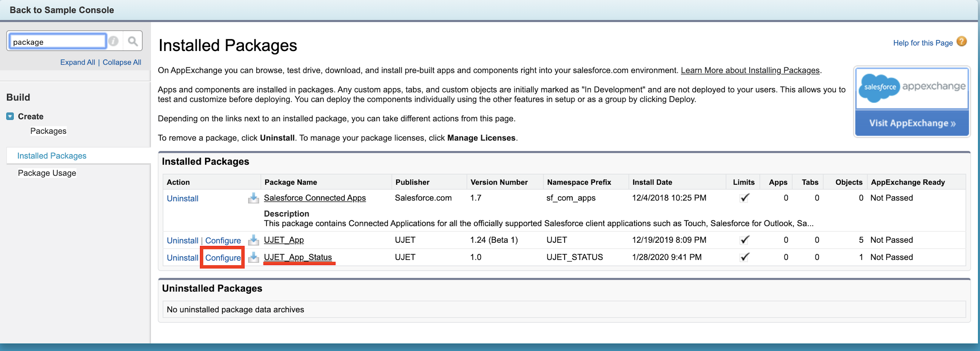Select Packages under Create
Viewport: 980px width, 351px height.
48,131
